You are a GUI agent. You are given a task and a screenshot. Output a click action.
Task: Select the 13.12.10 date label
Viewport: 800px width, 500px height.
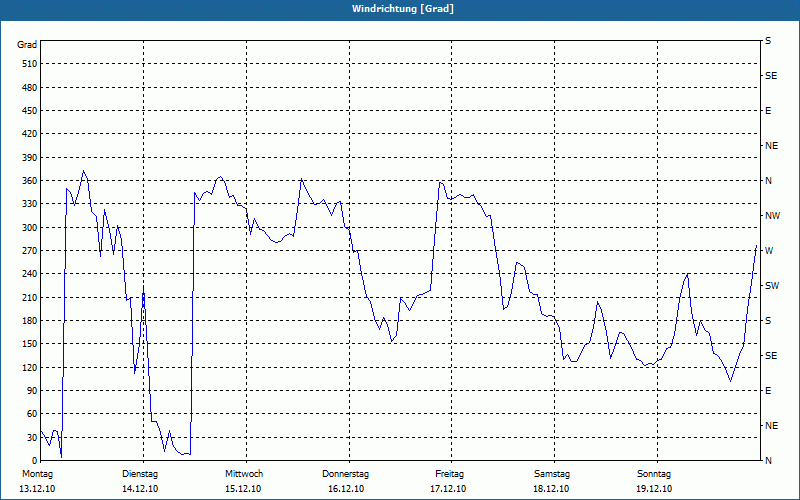37,489
